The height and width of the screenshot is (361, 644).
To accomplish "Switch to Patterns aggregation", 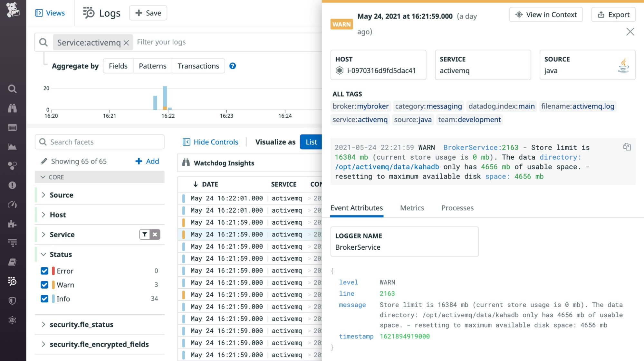I will pyautogui.click(x=152, y=66).
